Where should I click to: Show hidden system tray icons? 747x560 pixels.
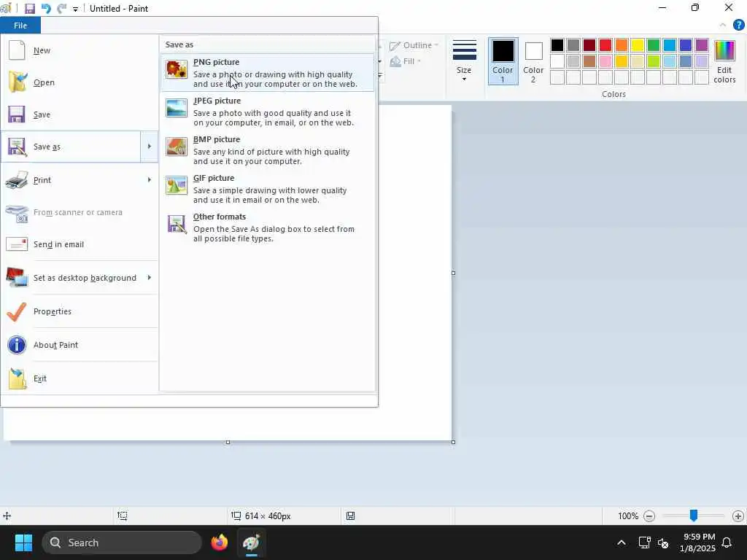point(622,542)
